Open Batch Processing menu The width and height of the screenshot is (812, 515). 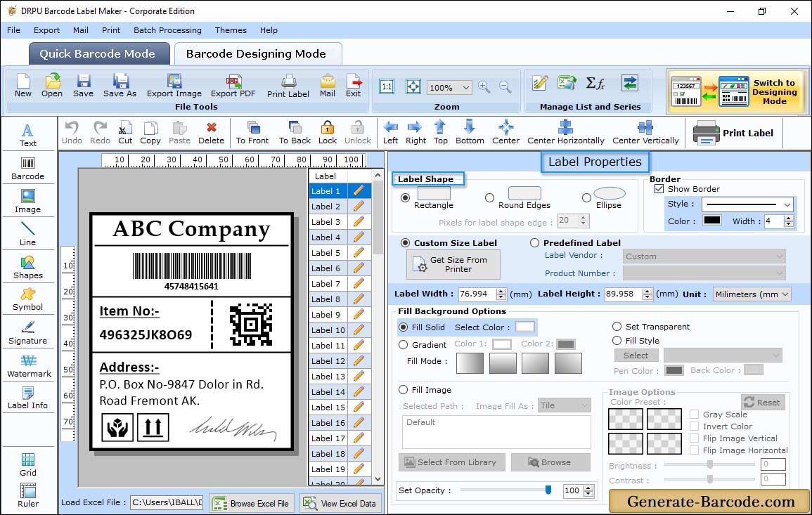coord(167,30)
